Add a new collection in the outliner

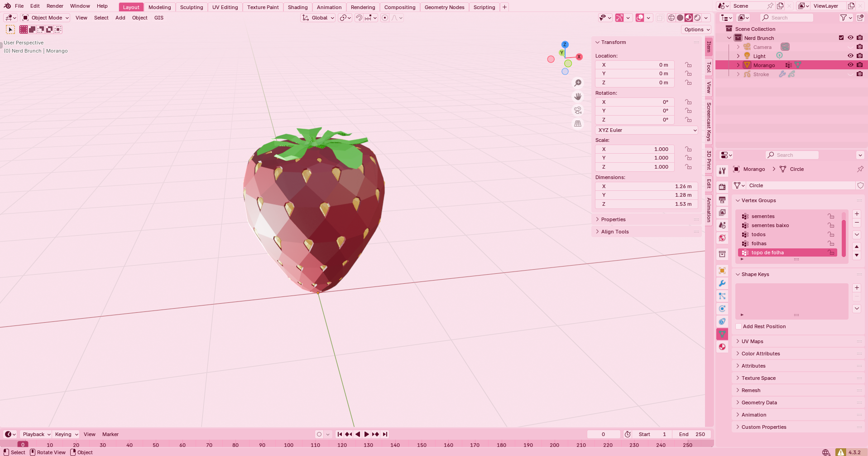860,18
